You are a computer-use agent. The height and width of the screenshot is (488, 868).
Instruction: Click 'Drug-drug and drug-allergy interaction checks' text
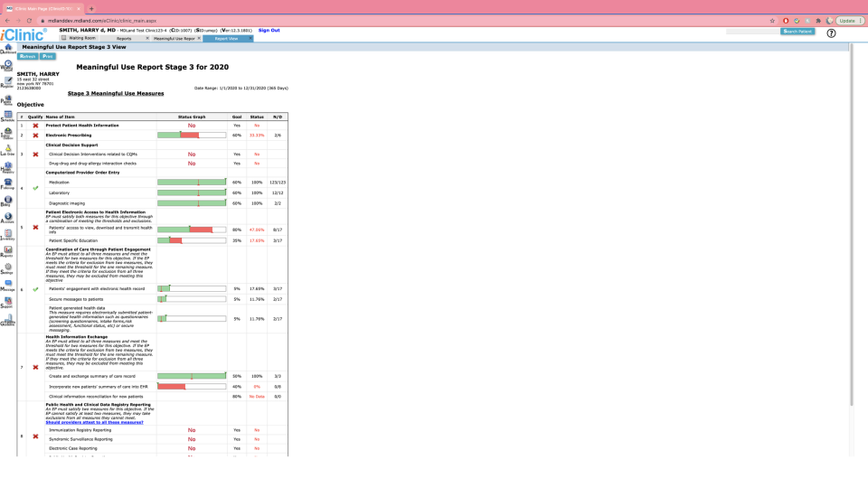92,164
